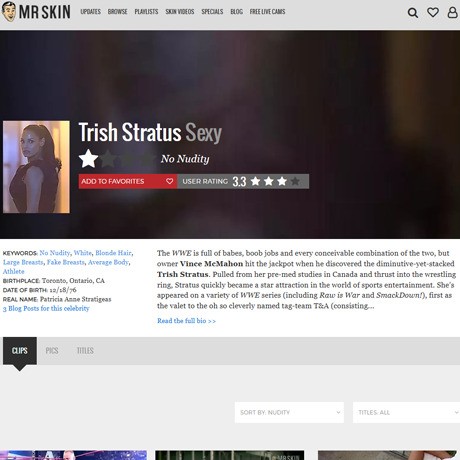Select the Clips tab
This screenshot has width=460, height=460.
pyautogui.click(x=20, y=351)
